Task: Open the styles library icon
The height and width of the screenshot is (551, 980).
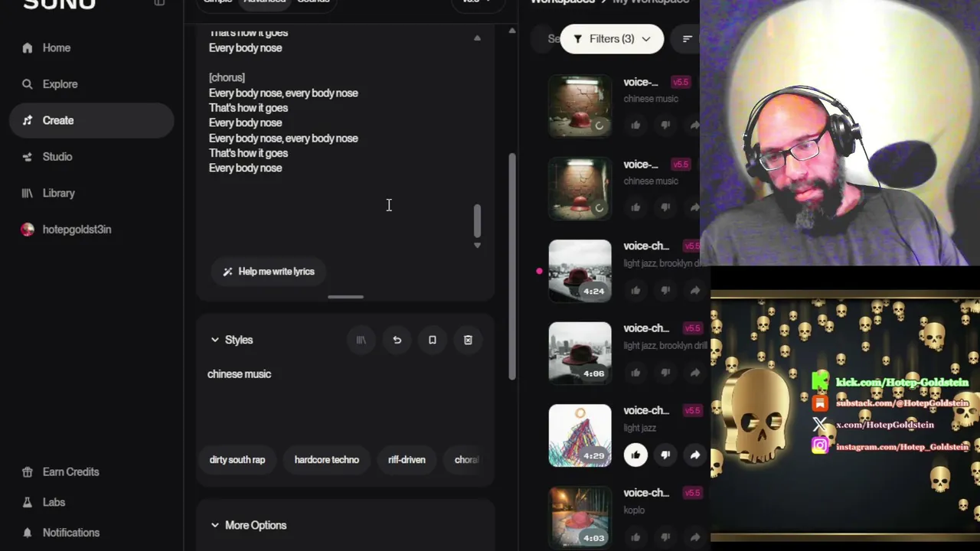Action: [x=361, y=340]
